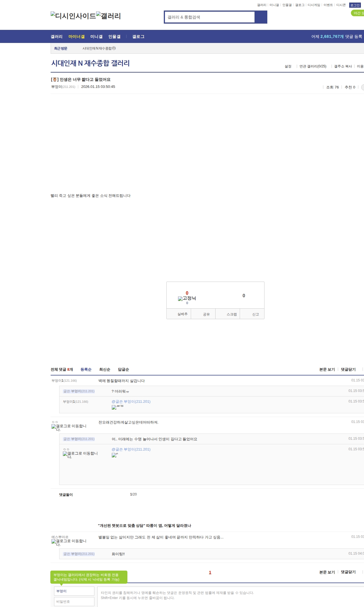Click the owl icon in the post title
Viewport: 364px width, 607px height.
[55, 80]
